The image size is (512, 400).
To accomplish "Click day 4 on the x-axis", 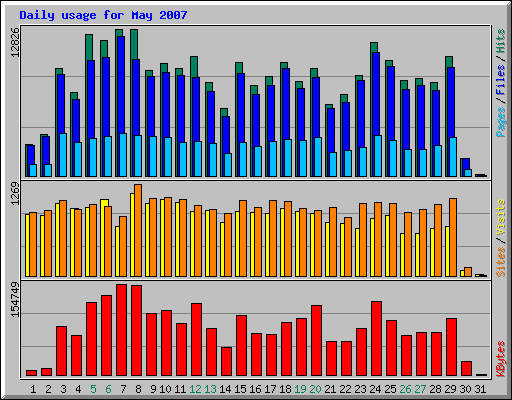I will coord(78,389).
